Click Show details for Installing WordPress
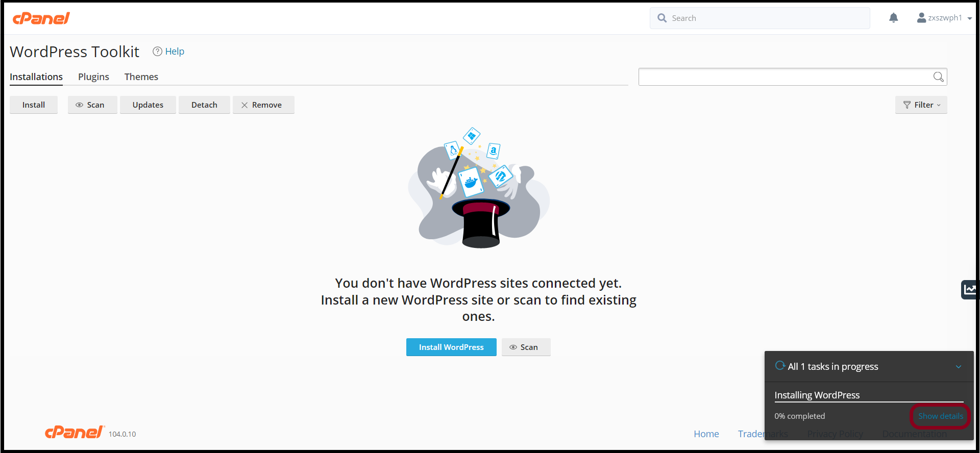980x453 pixels. tap(940, 416)
